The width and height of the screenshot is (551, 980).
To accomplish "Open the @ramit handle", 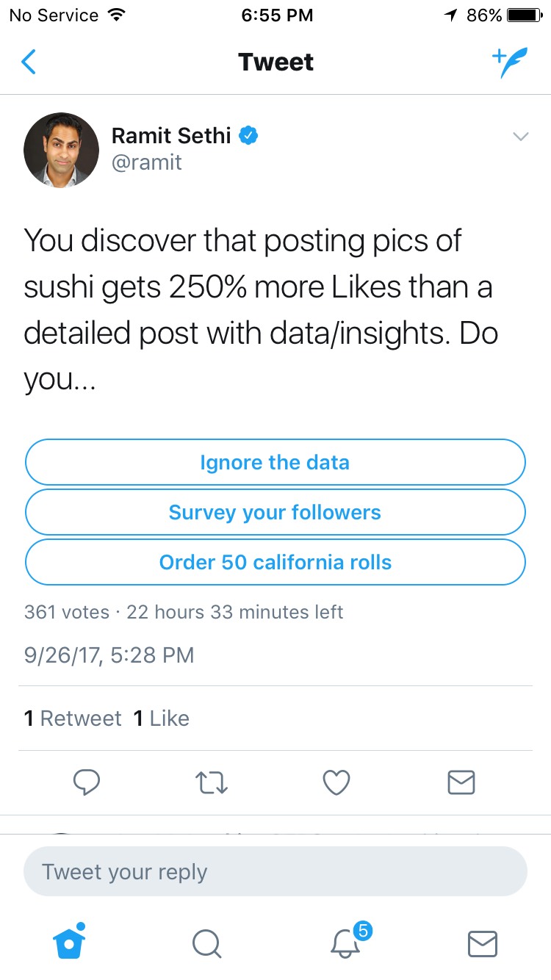I will pos(146,163).
